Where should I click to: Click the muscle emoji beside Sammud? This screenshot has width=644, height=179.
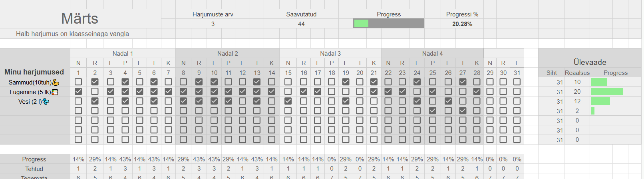pyautogui.click(x=56, y=82)
